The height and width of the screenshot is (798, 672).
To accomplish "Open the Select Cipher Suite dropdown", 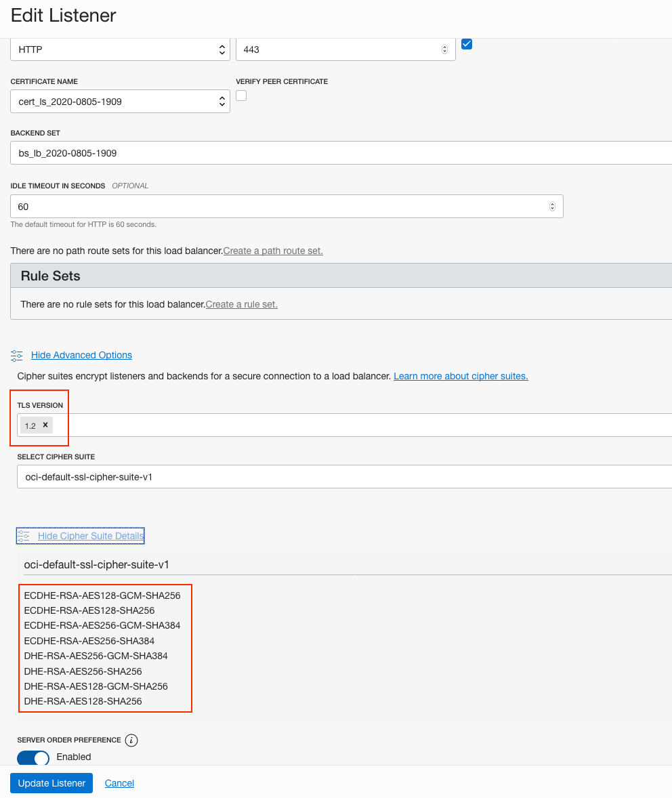I will point(344,477).
